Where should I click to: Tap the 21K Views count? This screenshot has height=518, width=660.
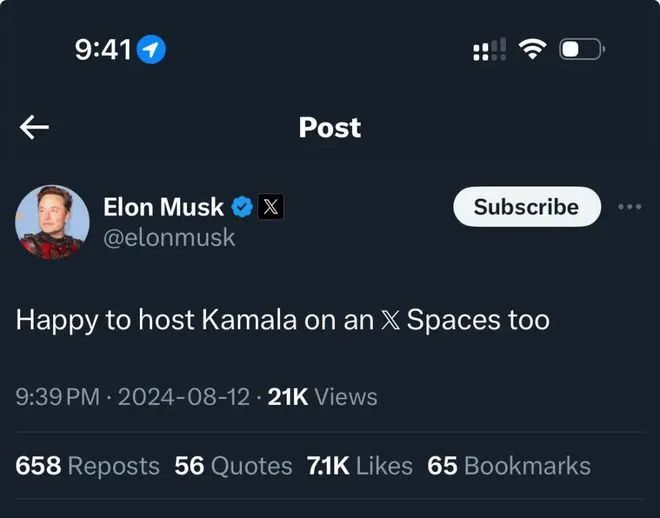[322, 397]
